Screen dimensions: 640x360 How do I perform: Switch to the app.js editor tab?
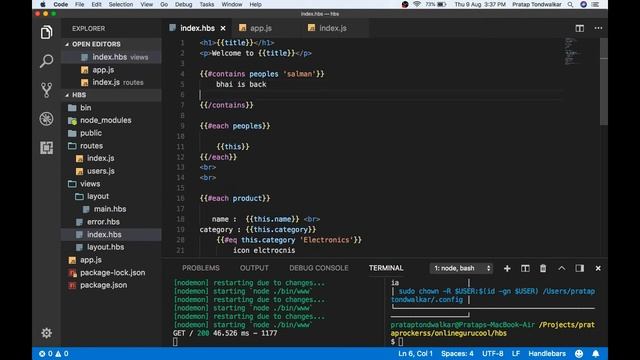(x=260, y=28)
